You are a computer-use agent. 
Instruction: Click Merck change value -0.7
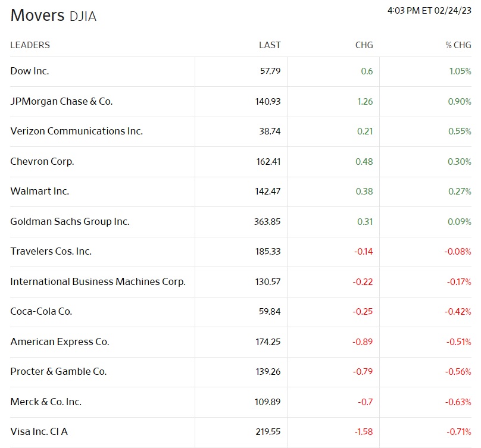tap(366, 402)
